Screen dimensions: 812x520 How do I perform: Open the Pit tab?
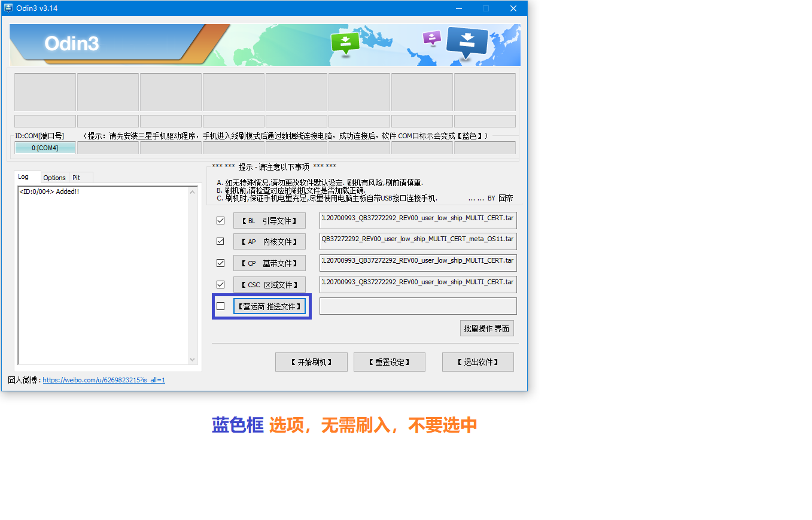81,178
